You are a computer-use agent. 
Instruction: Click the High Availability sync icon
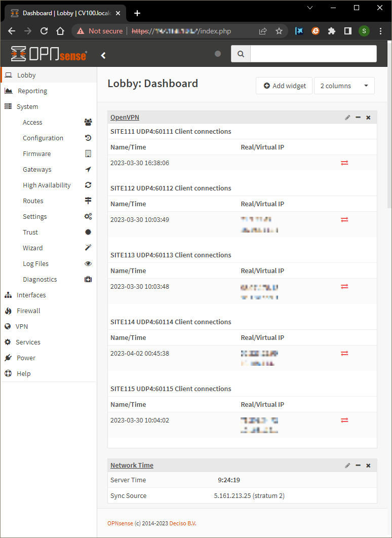tap(88, 185)
